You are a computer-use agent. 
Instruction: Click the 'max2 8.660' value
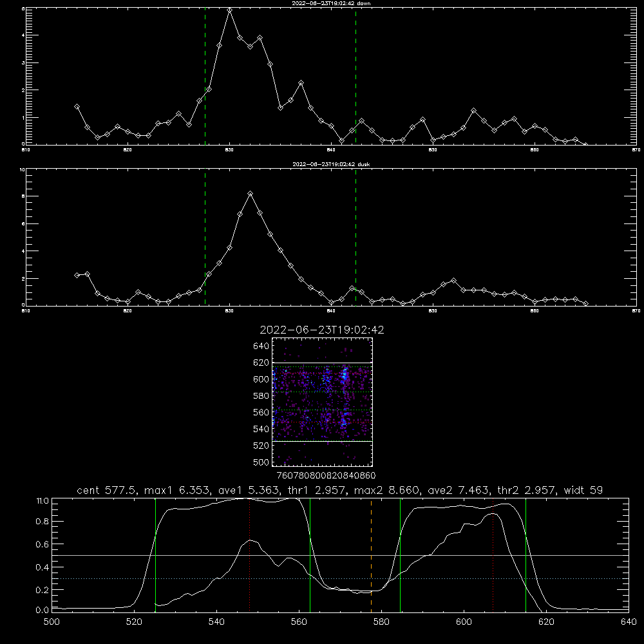click(386, 490)
